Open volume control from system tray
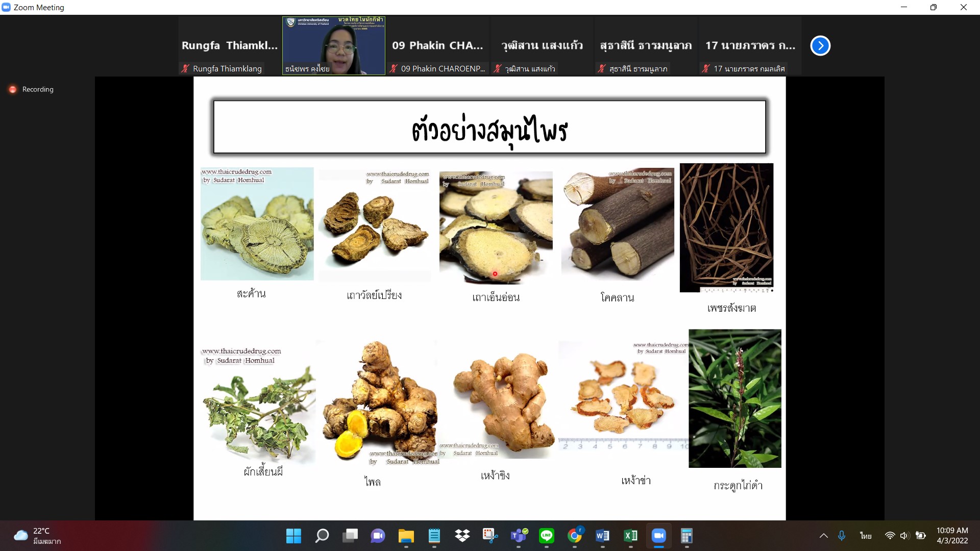Viewport: 980px width, 551px height. click(x=904, y=536)
